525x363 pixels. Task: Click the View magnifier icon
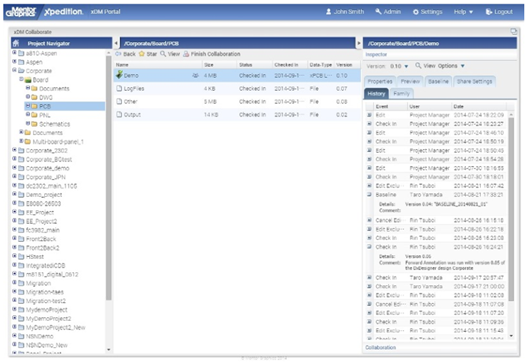[x=163, y=54]
